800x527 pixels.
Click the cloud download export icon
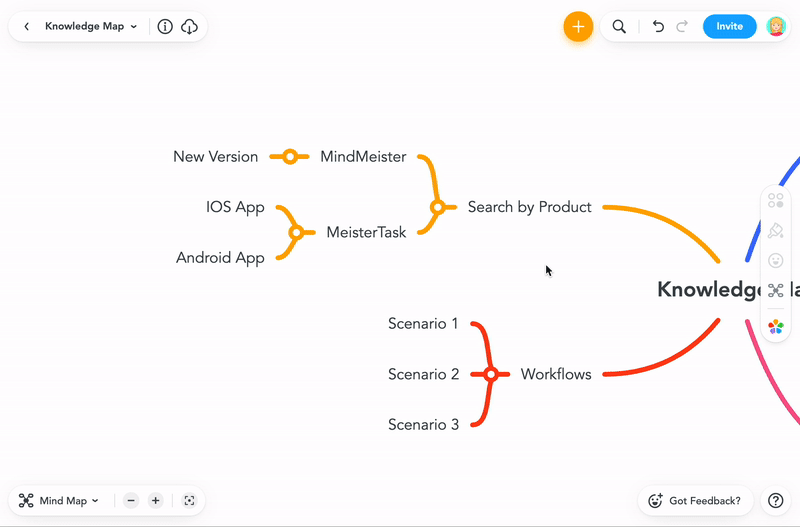(x=189, y=27)
